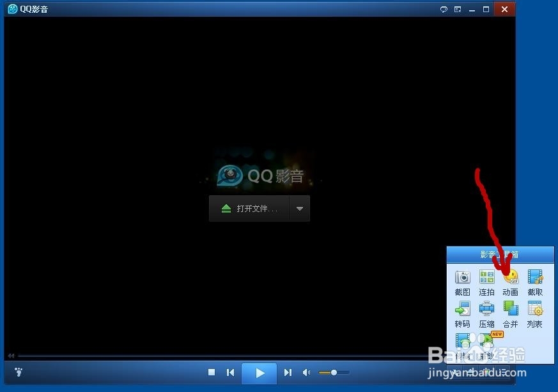Skip to previous track
Image resolution: width=558 pixels, height=392 pixels.
click(x=230, y=372)
